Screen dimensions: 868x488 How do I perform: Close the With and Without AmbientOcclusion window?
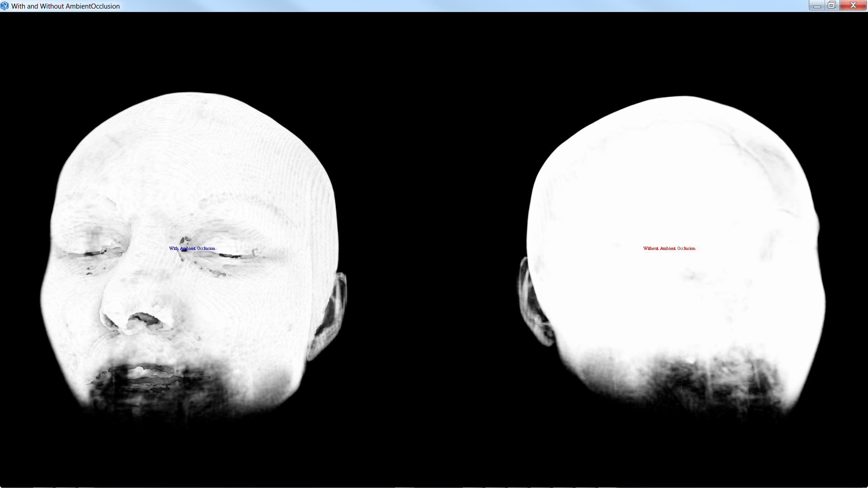(x=853, y=5)
